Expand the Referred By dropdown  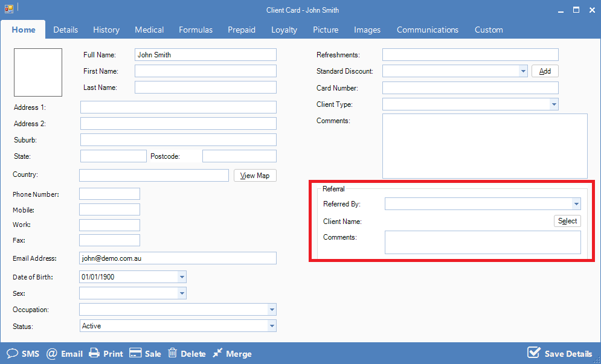576,204
